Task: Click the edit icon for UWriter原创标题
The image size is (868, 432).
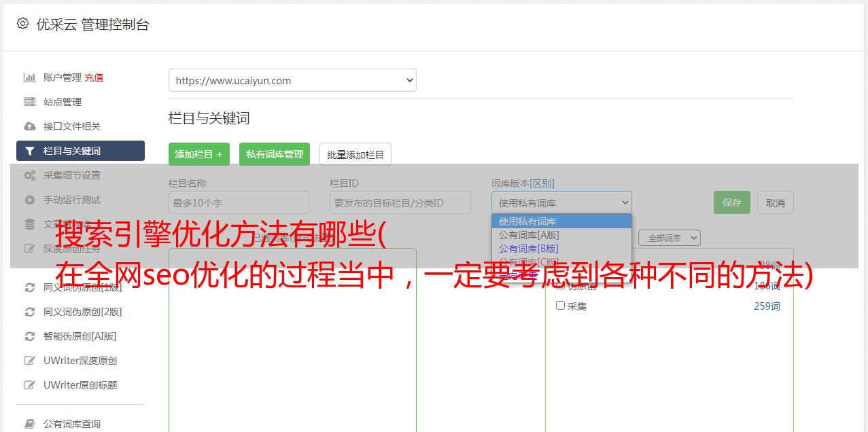Action: (x=29, y=385)
